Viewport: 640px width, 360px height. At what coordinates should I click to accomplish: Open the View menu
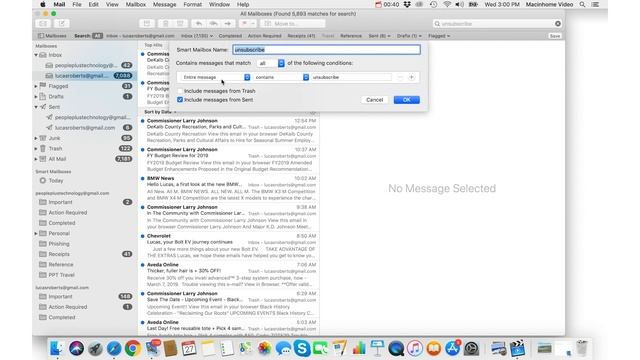pyautogui.click(x=112, y=4)
